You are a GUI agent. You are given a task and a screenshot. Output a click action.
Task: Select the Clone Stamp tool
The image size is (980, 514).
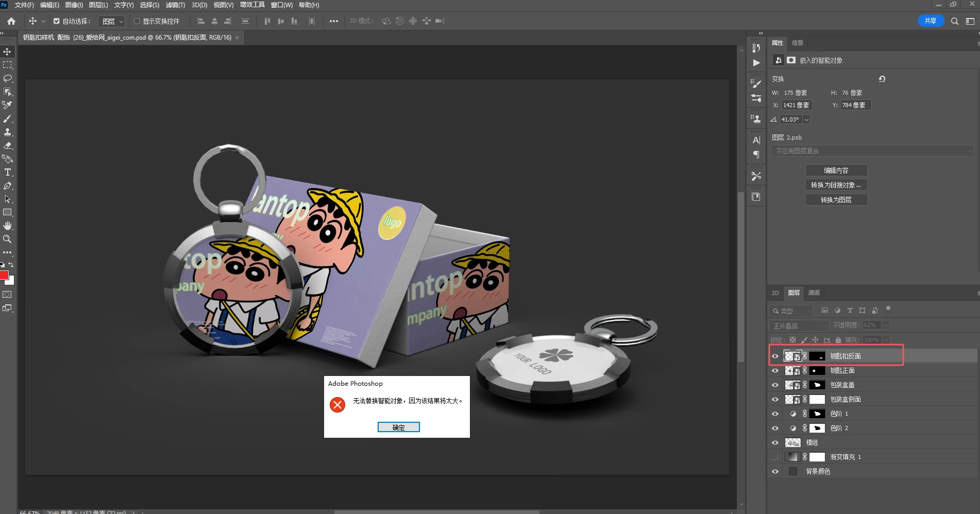[7, 132]
